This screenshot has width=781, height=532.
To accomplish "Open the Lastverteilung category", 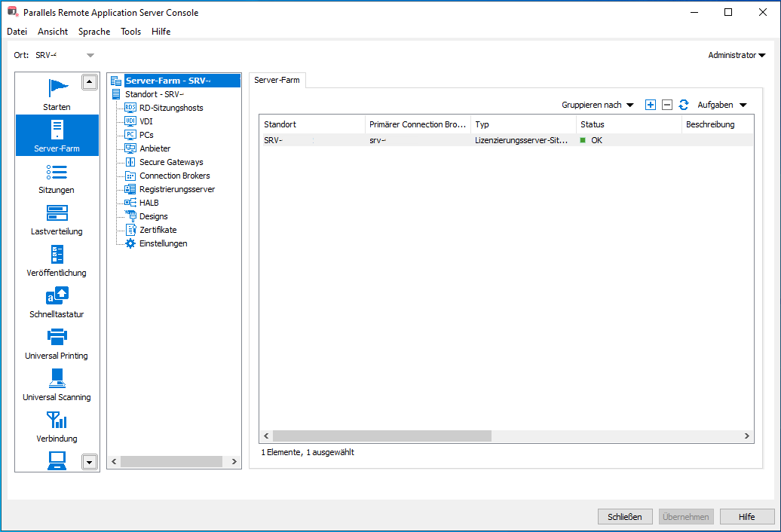I will pos(57,221).
